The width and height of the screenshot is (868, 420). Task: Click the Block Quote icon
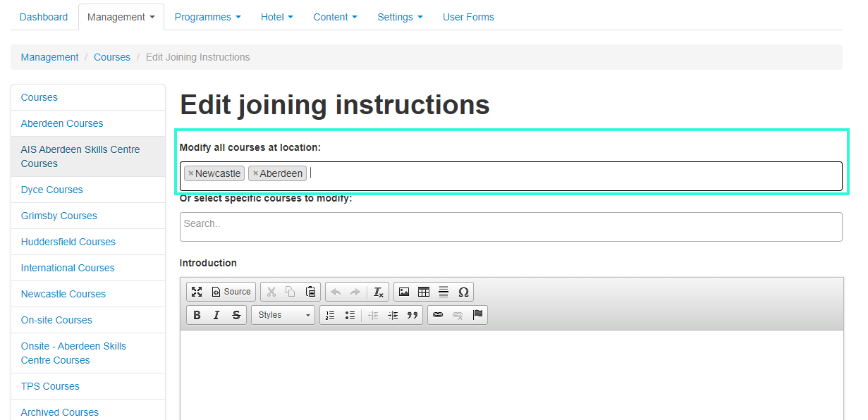[412, 315]
